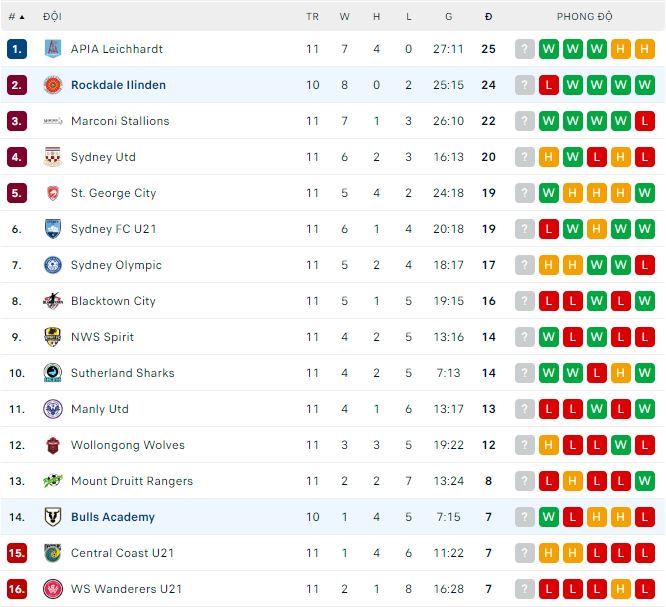Click the Sydney FC U21 logo
The image size is (666, 607).
coord(53,229)
